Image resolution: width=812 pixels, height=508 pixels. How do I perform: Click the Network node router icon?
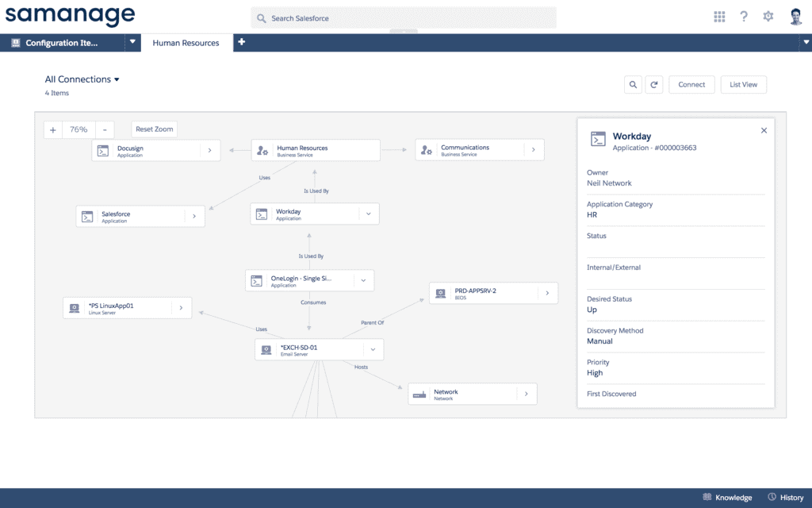click(419, 394)
